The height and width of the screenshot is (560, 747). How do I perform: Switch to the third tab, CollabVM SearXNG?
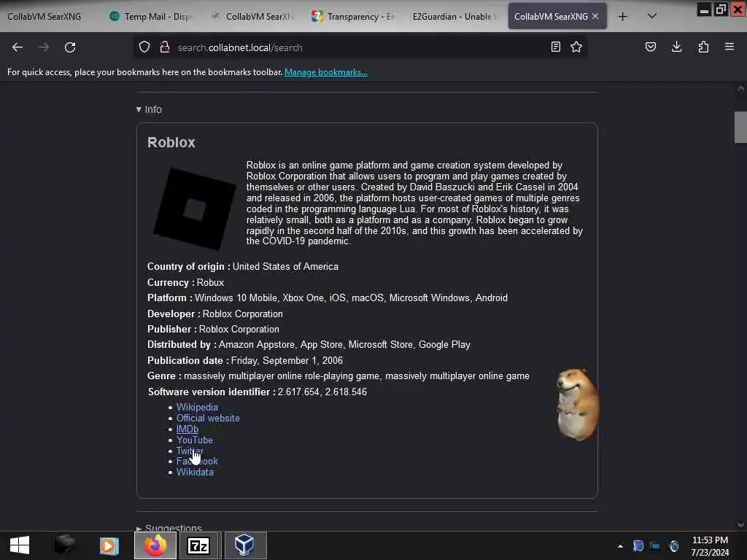pos(254,17)
